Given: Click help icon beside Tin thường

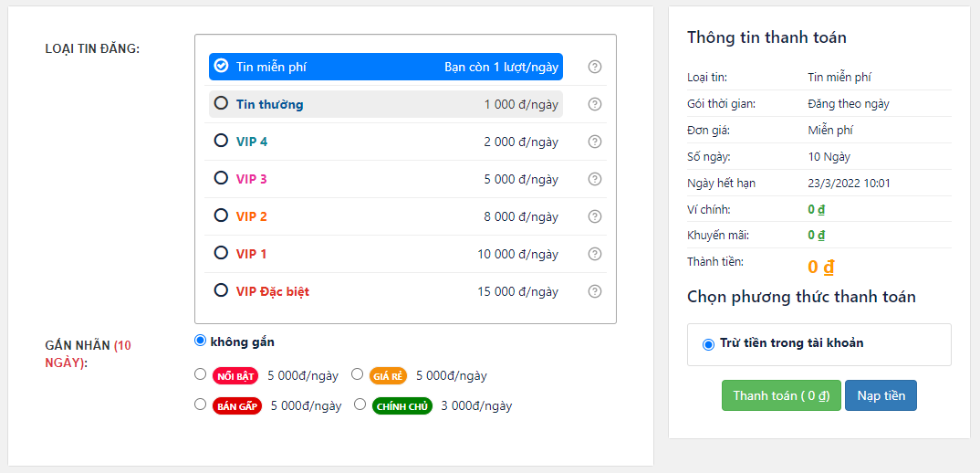Looking at the screenshot, I should (x=595, y=104).
